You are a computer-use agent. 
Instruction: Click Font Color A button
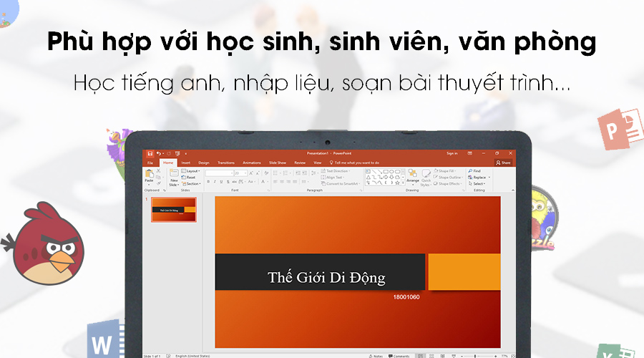[263, 182]
